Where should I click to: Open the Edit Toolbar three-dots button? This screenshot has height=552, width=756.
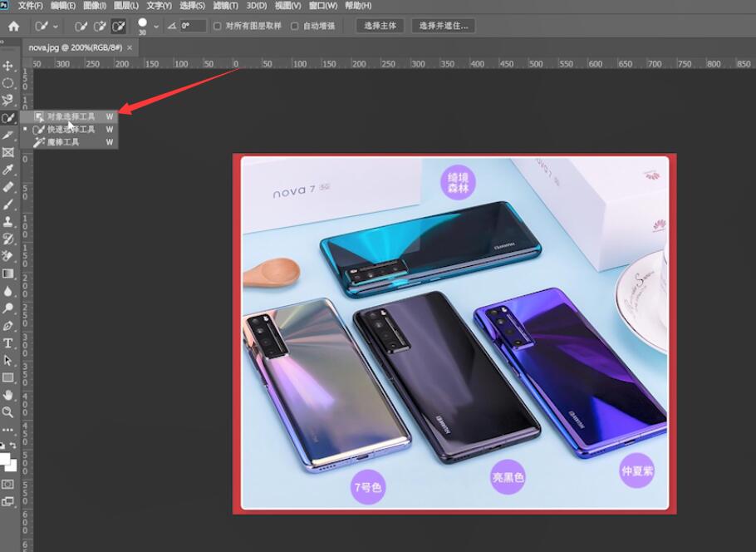click(x=7, y=430)
